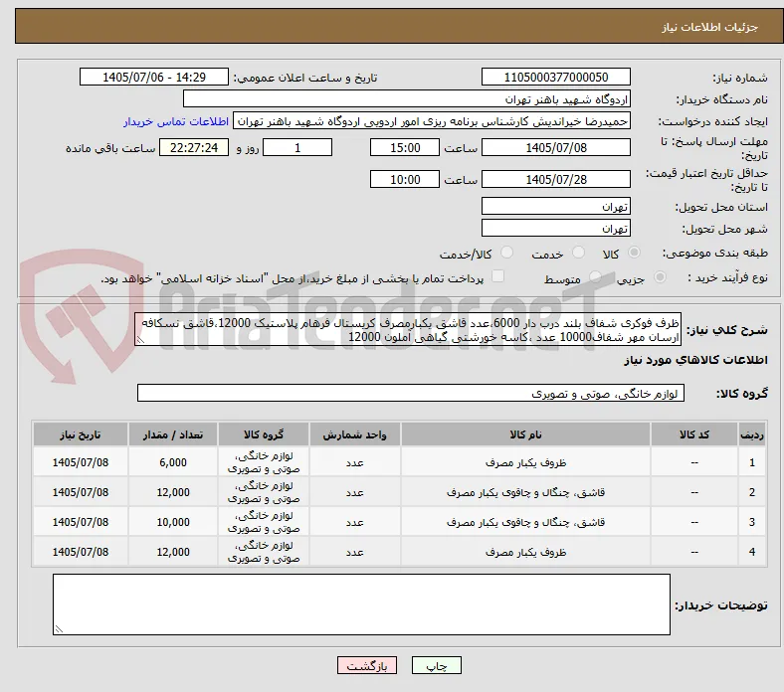The image size is (784, 692).
Task: Click the کد کالا column header
Action: [694, 434]
